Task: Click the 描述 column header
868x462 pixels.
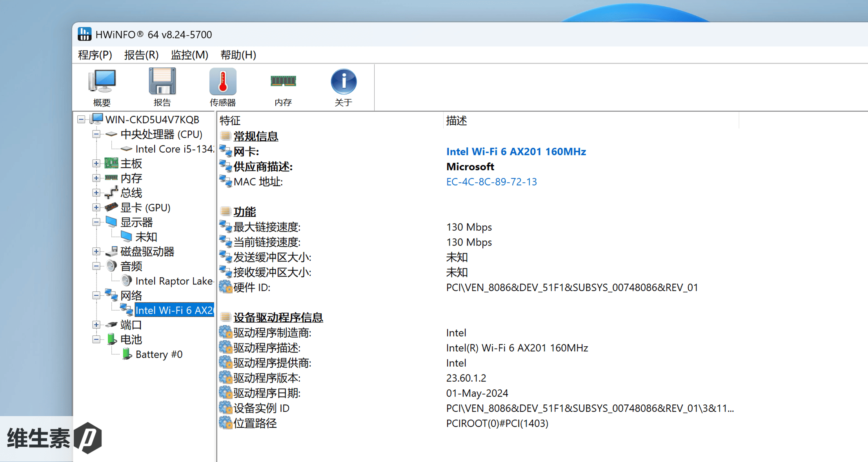Action: [x=457, y=120]
